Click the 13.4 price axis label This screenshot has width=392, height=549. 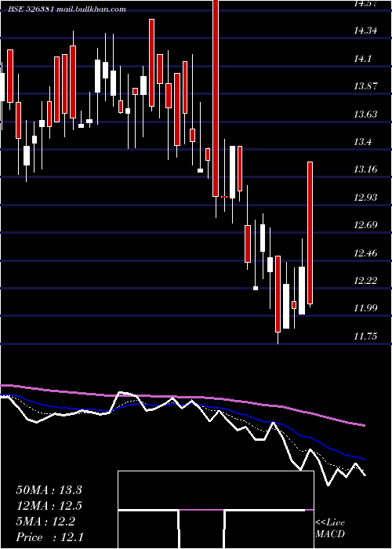[x=362, y=142]
